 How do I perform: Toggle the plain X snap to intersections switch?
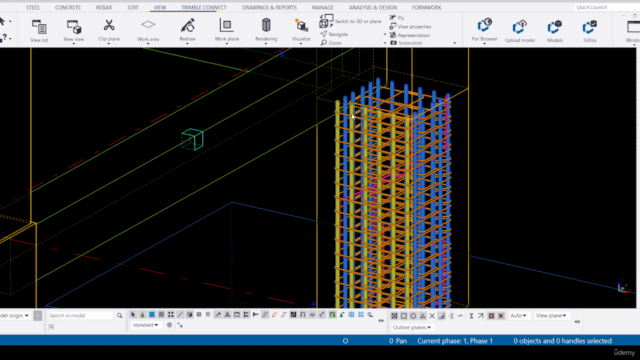pos(432,316)
